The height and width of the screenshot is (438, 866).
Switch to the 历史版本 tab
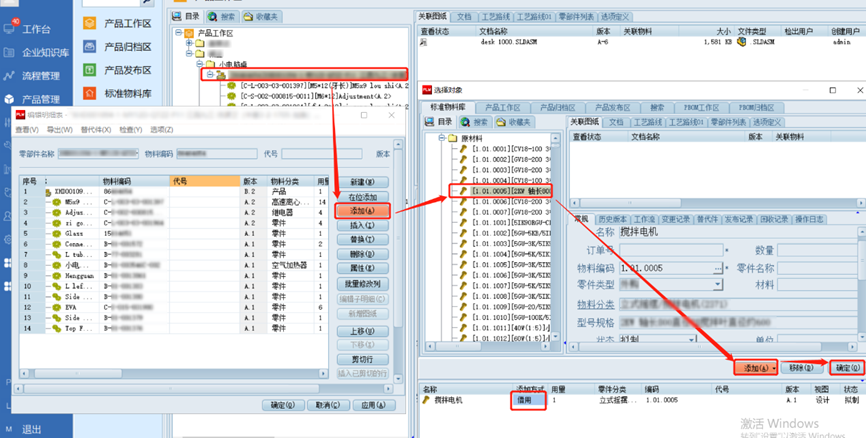pyautogui.click(x=614, y=218)
